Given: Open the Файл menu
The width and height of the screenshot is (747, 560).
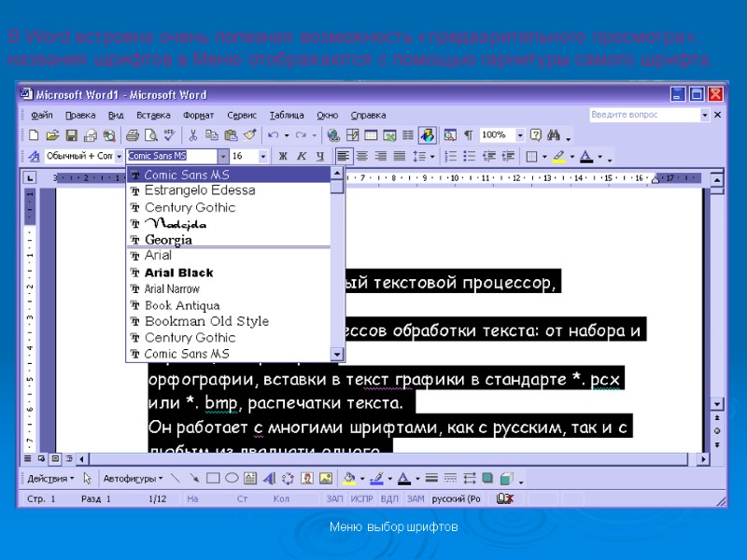Looking at the screenshot, I should click(42, 115).
